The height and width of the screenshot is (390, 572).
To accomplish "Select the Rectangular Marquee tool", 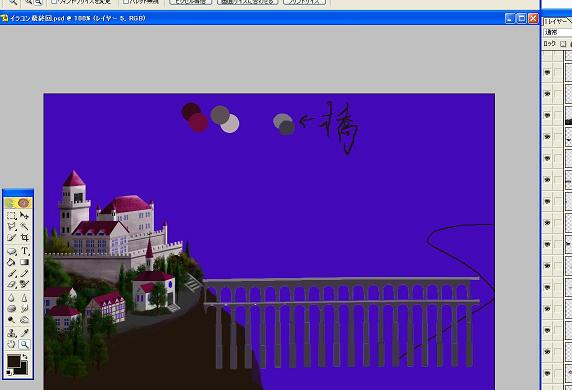I will [12, 216].
